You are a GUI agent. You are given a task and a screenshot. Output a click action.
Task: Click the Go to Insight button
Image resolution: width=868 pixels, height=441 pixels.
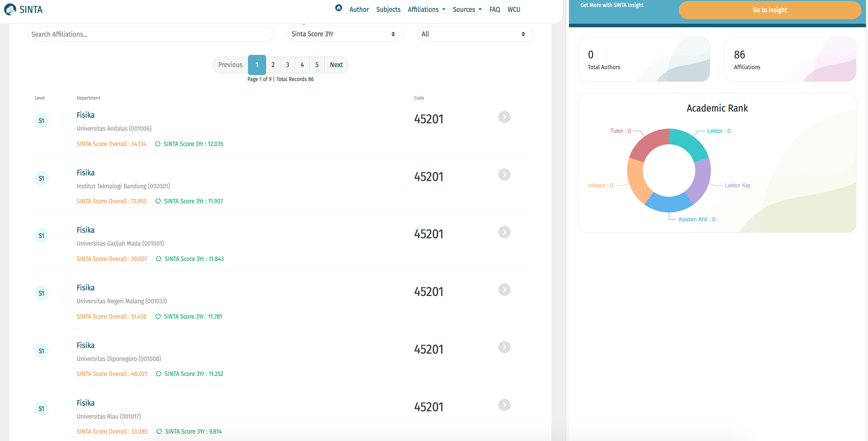[x=770, y=10]
